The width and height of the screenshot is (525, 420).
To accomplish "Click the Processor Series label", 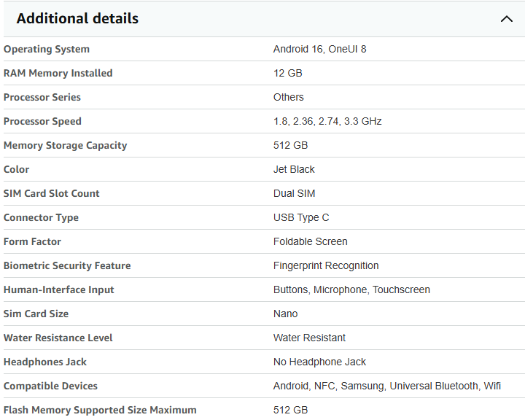I will click(x=42, y=97).
